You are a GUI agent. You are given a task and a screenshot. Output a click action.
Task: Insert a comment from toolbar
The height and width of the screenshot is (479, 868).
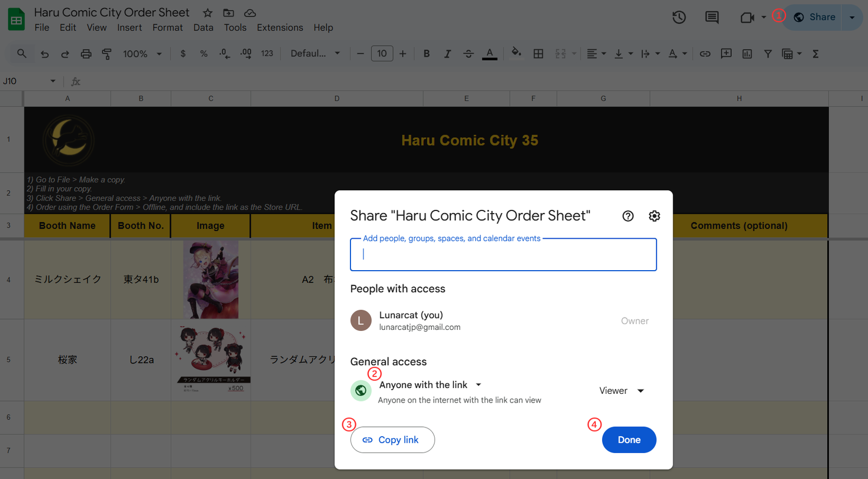(x=726, y=54)
